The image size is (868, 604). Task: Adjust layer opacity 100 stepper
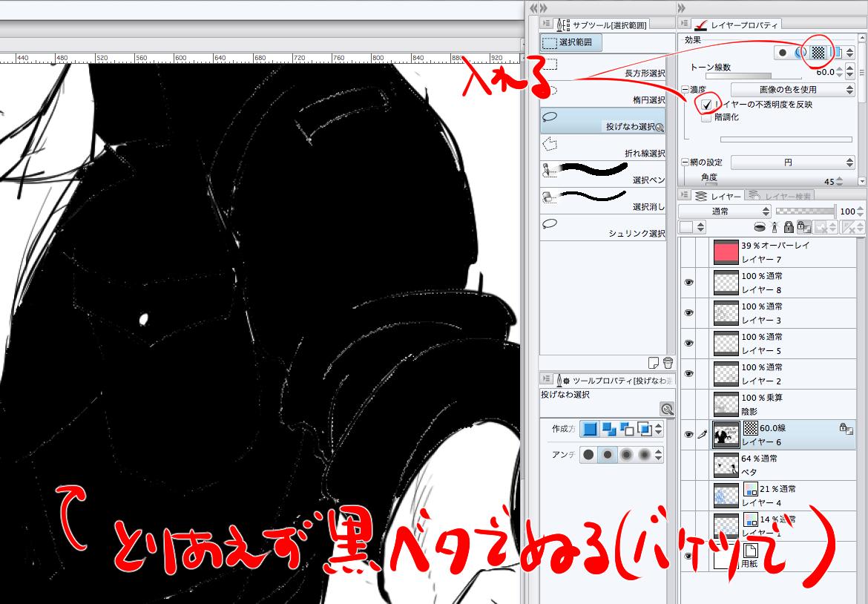[860, 211]
